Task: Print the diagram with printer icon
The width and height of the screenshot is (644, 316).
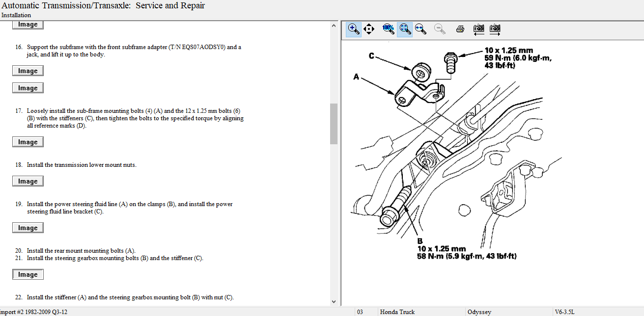Action: click(x=460, y=29)
